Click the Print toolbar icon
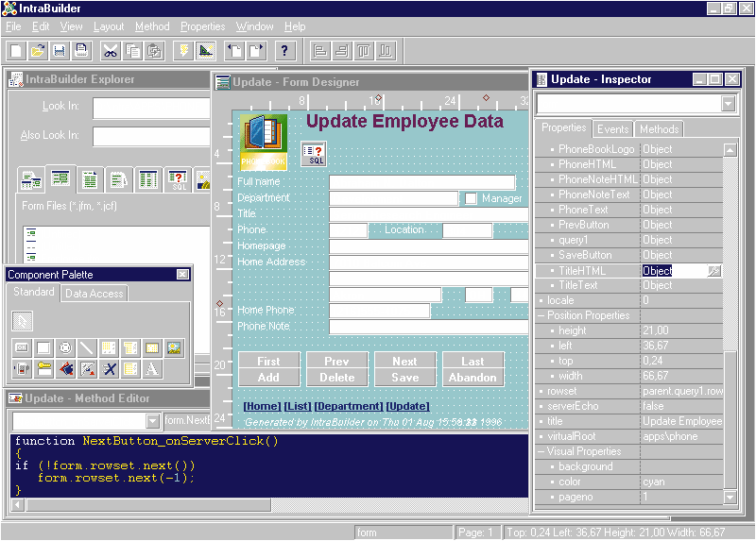 click(81, 51)
